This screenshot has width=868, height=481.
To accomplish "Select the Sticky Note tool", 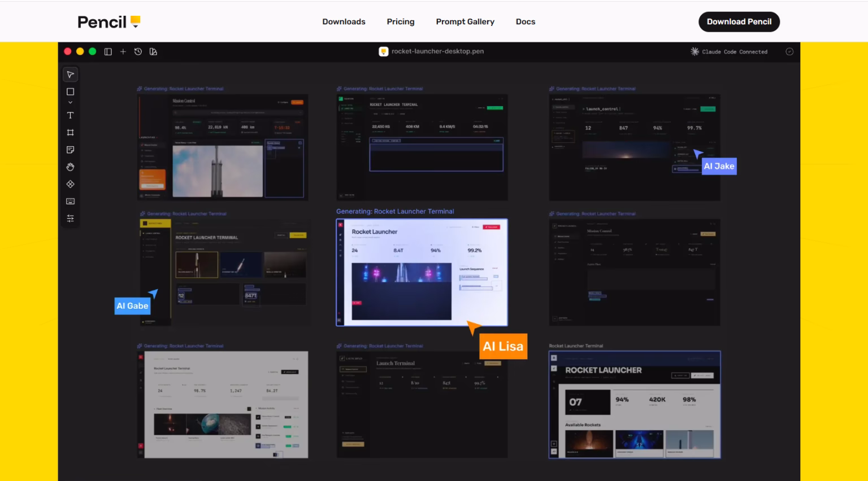I will click(x=70, y=150).
